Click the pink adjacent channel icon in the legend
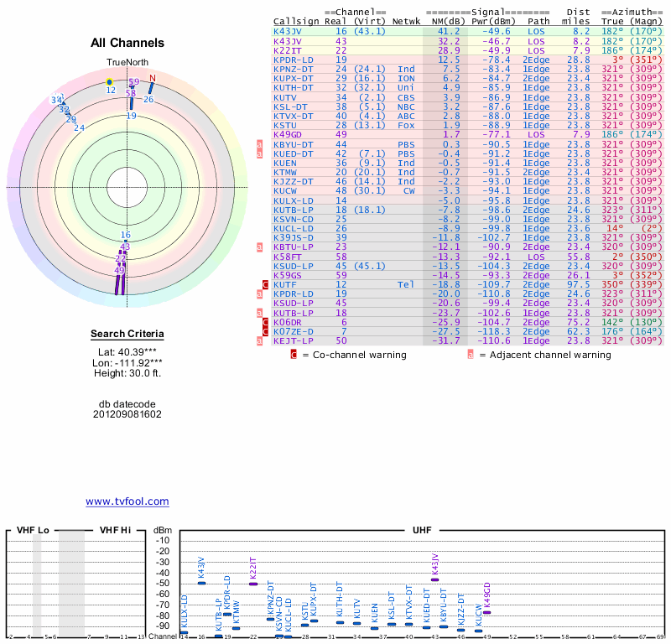 click(471, 355)
